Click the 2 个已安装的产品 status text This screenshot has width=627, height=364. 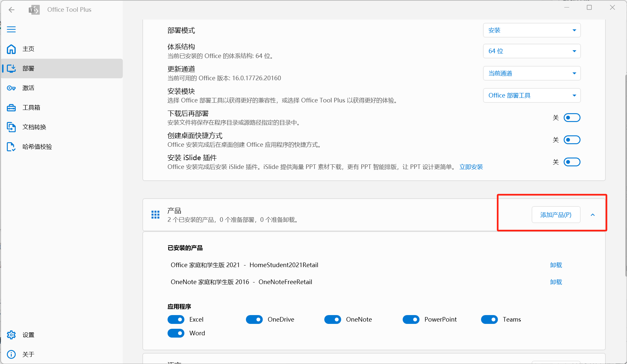[233, 220]
